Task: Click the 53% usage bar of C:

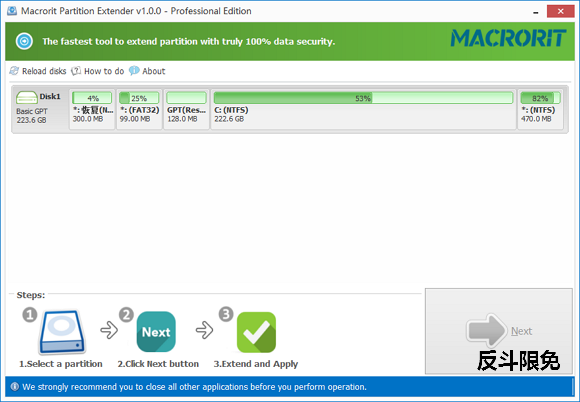Action: click(x=363, y=98)
